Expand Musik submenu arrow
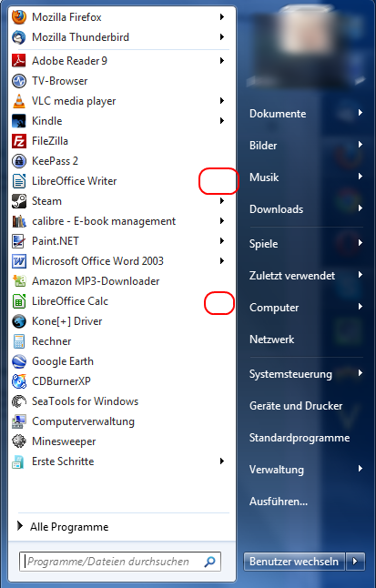The width and height of the screenshot is (376, 588). coord(361,177)
